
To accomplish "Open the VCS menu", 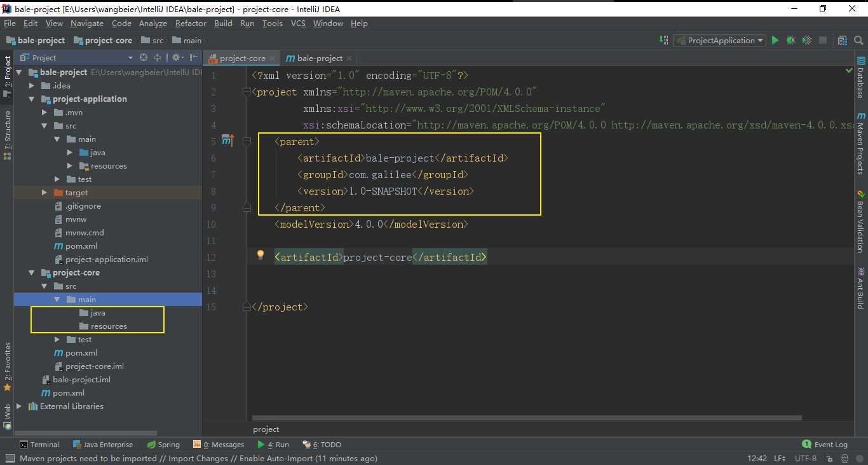I will coord(298,23).
